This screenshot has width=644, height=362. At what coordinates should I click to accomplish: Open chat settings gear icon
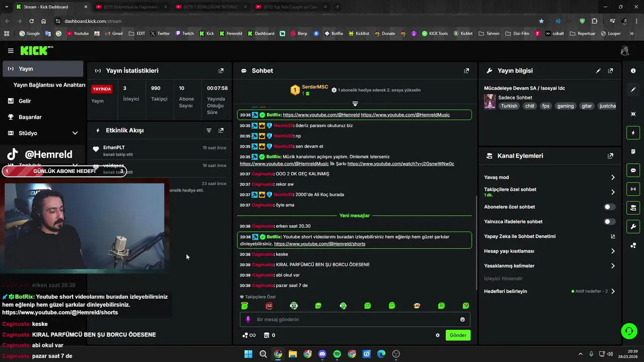[x=438, y=335]
